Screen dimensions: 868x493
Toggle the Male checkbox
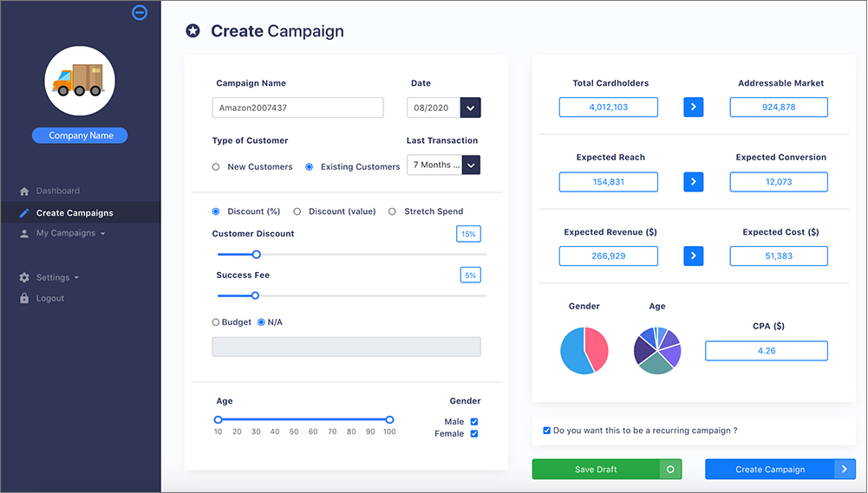(474, 422)
